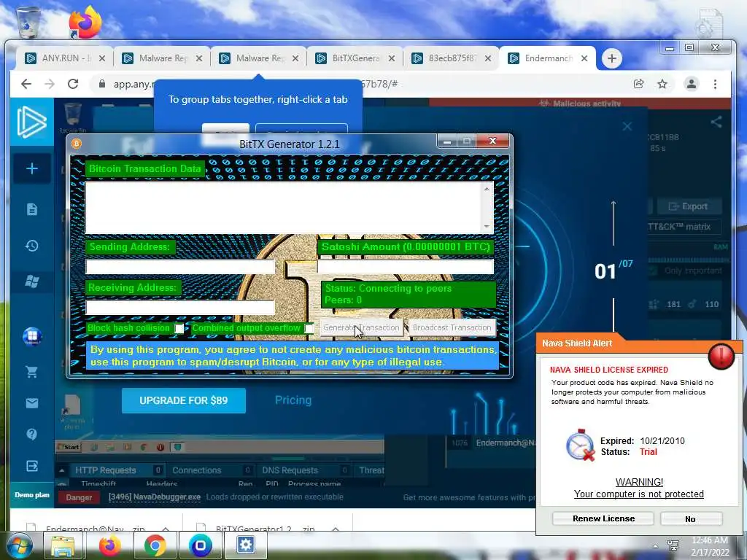Start a new task with the plus icon
747x560 pixels.
click(32, 168)
